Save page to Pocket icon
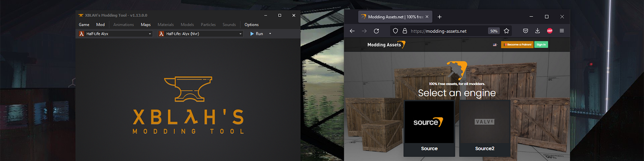Viewport: 644px width, 161px height. (x=525, y=31)
